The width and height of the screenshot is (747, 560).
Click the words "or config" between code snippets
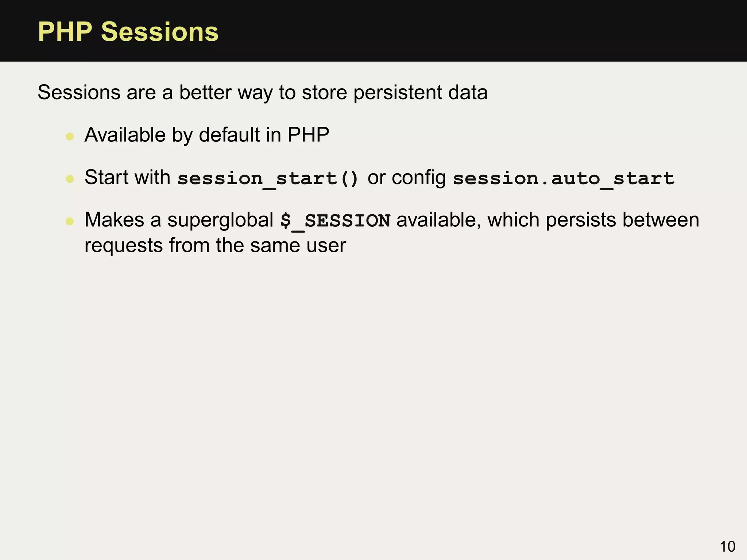coord(406,178)
